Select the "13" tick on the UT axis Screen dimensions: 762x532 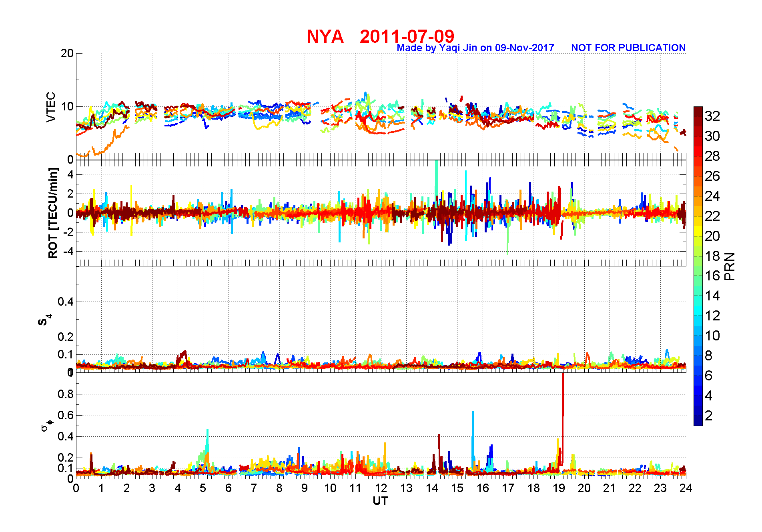click(406, 488)
